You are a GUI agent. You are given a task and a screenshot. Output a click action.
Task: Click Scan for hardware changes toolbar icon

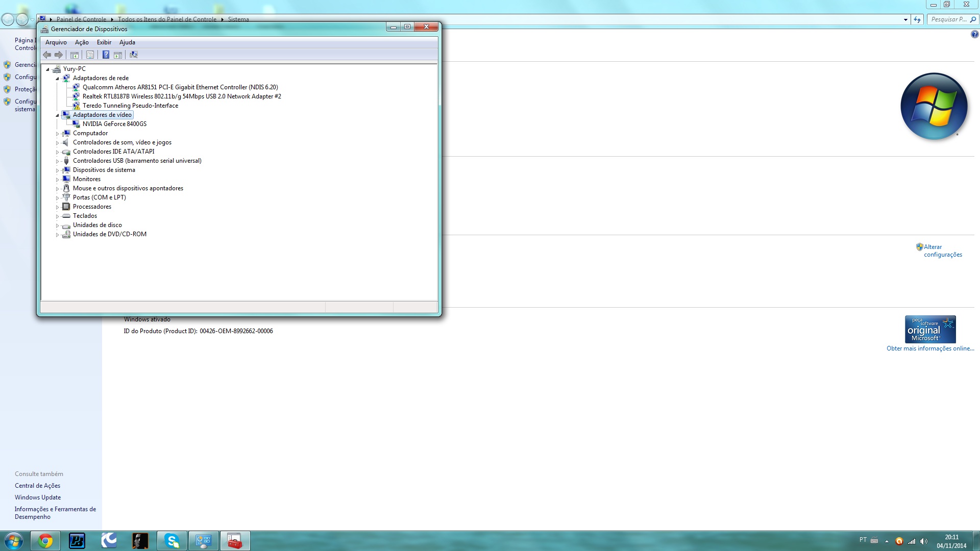click(134, 55)
